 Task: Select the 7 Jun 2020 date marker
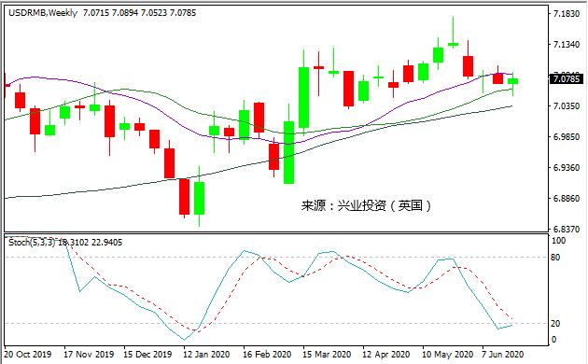(502, 354)
